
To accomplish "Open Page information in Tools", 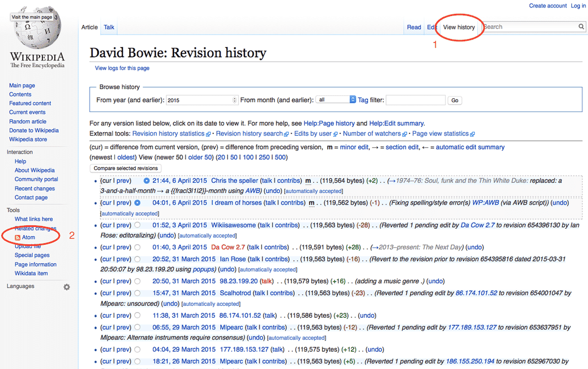I will pyautogui.click(x=35, y=264).
